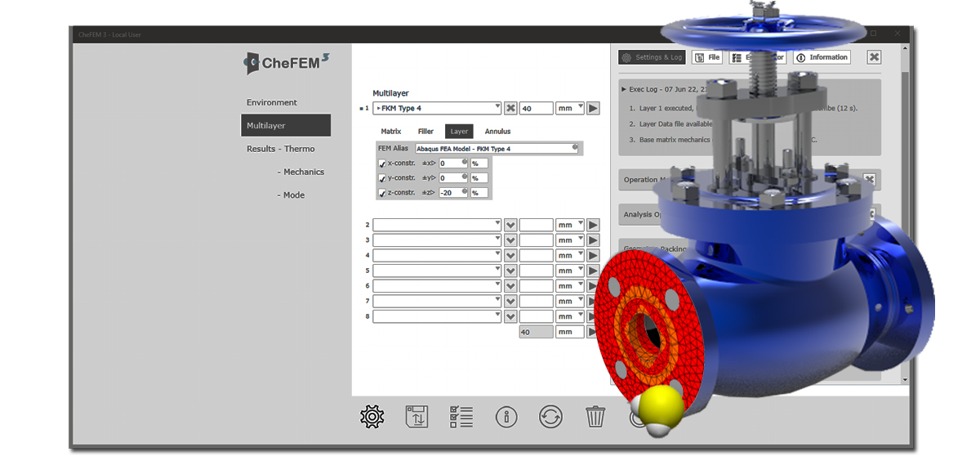The height and width of the screenshot is (461, 980).
Task: Open the total thickness mm unit dropdown
Action: pos(570,332)
